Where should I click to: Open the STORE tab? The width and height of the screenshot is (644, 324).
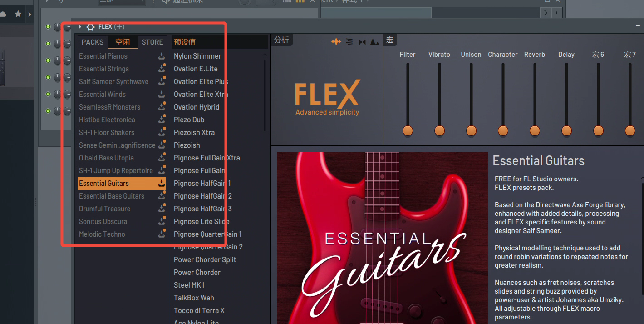152,42
